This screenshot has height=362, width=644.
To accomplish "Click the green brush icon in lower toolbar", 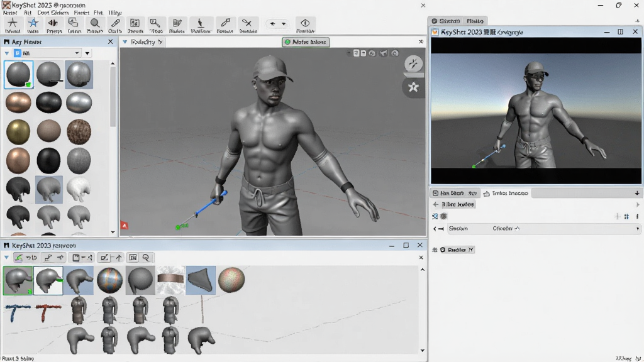I will pos(18,258).
